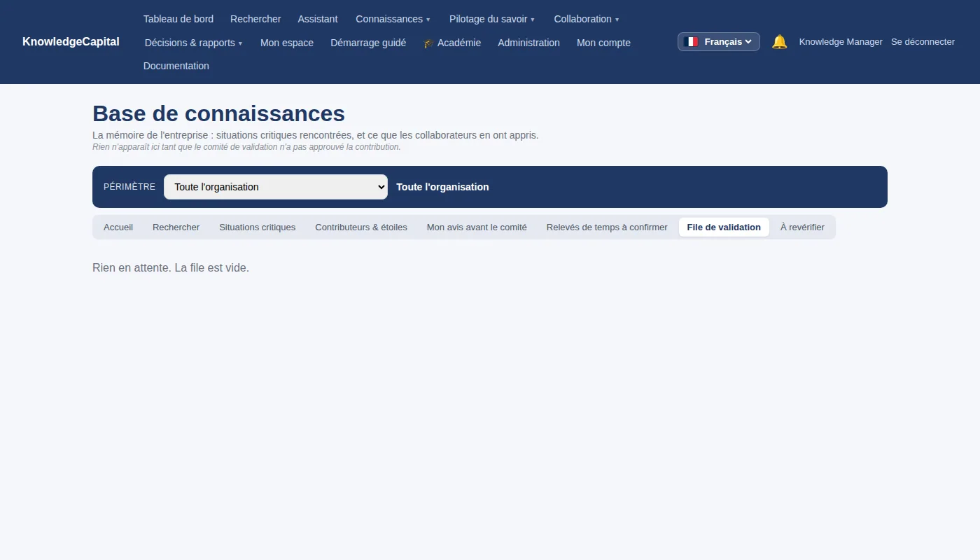Open Mon espace
The image size is (980, 560).
(287, 43)
